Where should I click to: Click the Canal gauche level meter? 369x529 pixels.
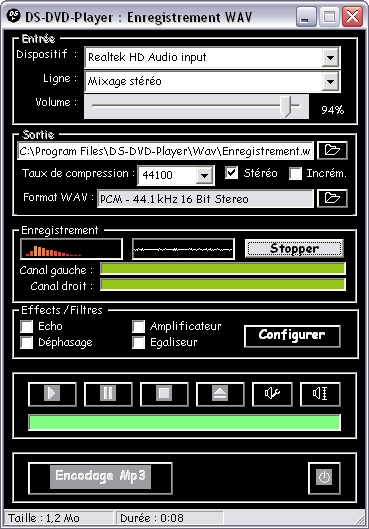tap(223, 269)
